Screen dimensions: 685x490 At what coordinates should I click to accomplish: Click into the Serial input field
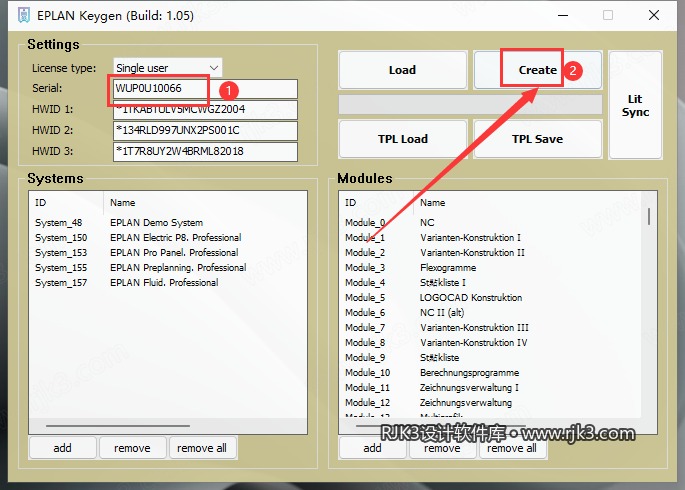pos(205,89)
